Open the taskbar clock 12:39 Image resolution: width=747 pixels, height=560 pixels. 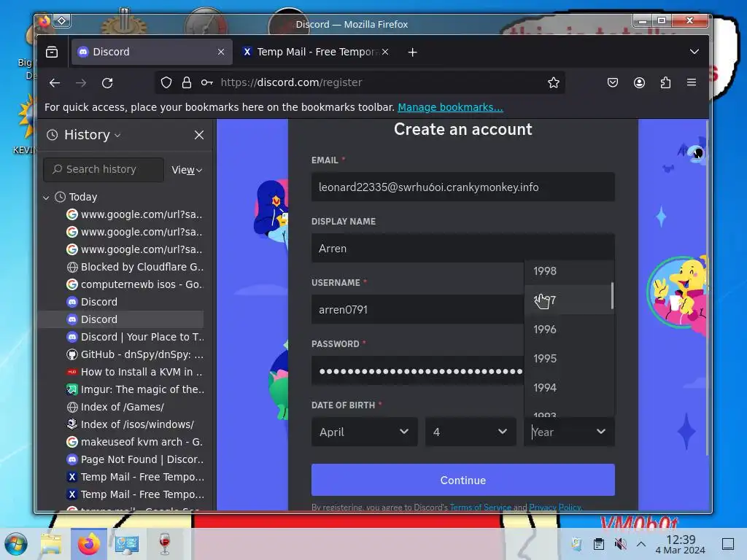coord(681,544)
